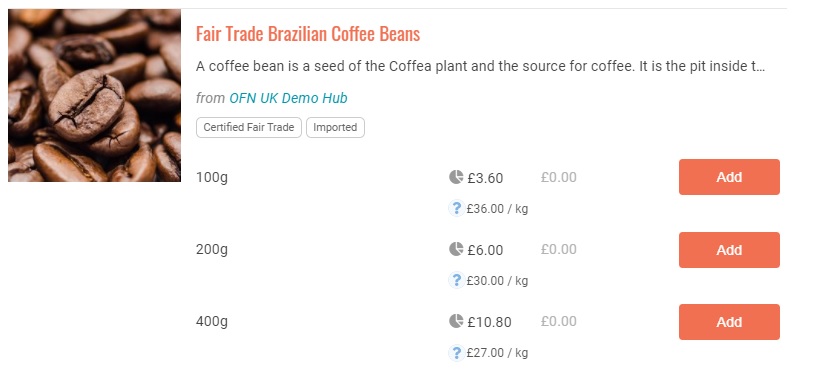Select the Imported tag
The image size is (830, 370).
pos(335,128)
